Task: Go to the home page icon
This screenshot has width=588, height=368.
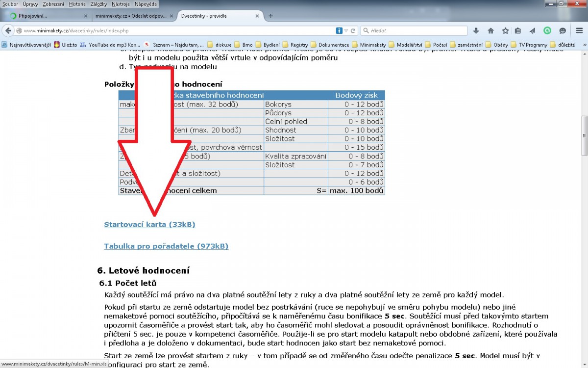Action: (x=490, y=30)
